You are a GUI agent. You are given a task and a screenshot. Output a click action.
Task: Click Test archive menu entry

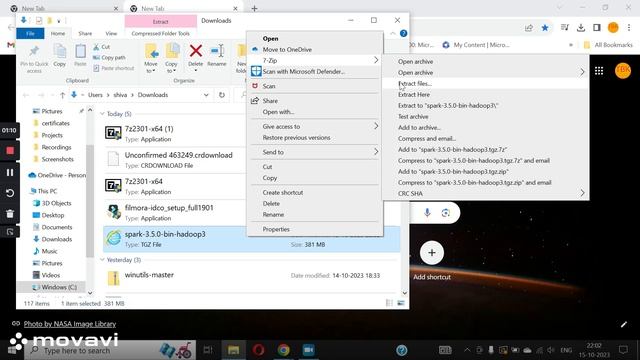tap(413, 117)
